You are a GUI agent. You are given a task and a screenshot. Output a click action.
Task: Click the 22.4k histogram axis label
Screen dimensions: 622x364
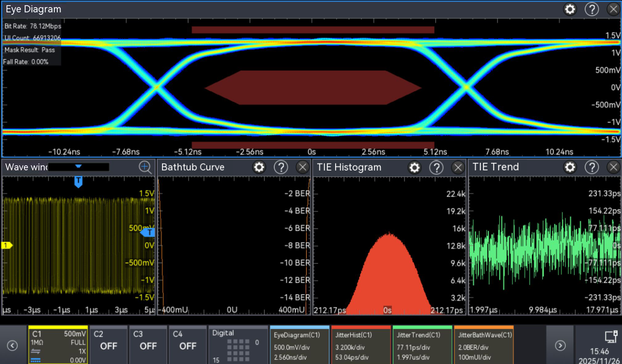[x=456, y=194]
